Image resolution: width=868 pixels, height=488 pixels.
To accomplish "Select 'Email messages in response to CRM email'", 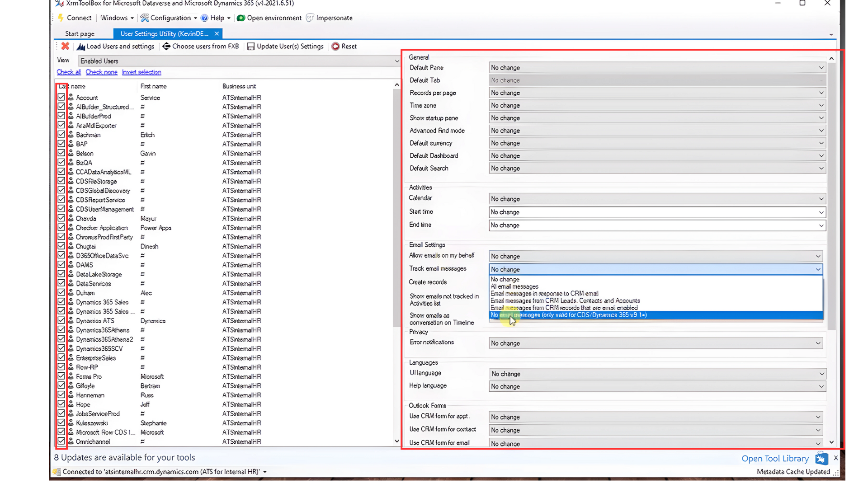I will pos(656,294).
